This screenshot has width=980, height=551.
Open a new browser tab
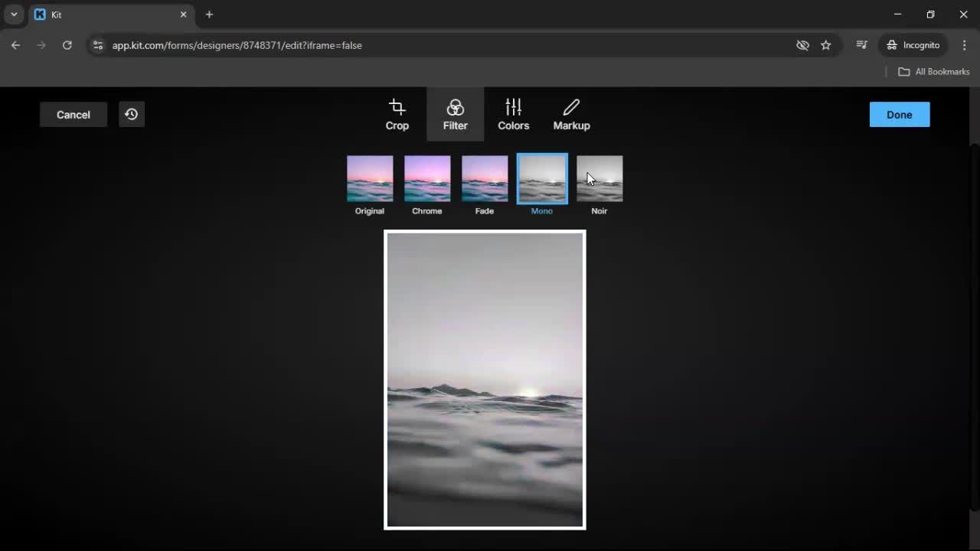click(x=209, y=14)
